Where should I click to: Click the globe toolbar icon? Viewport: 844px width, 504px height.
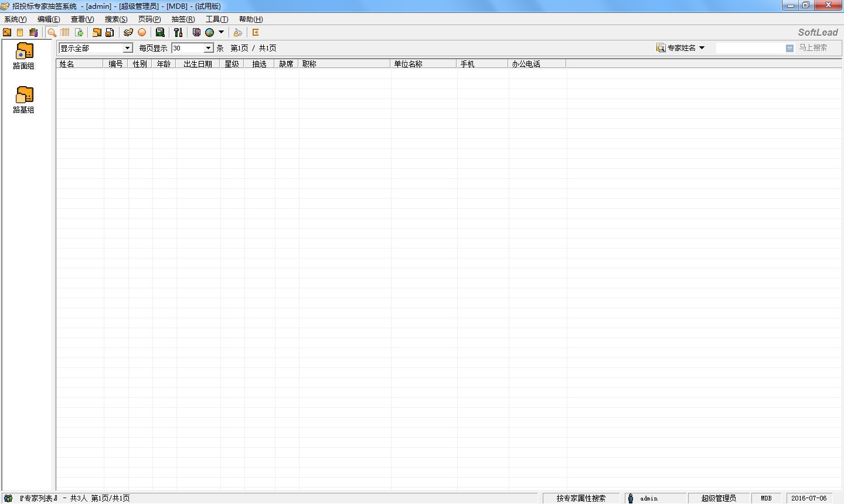209,33
